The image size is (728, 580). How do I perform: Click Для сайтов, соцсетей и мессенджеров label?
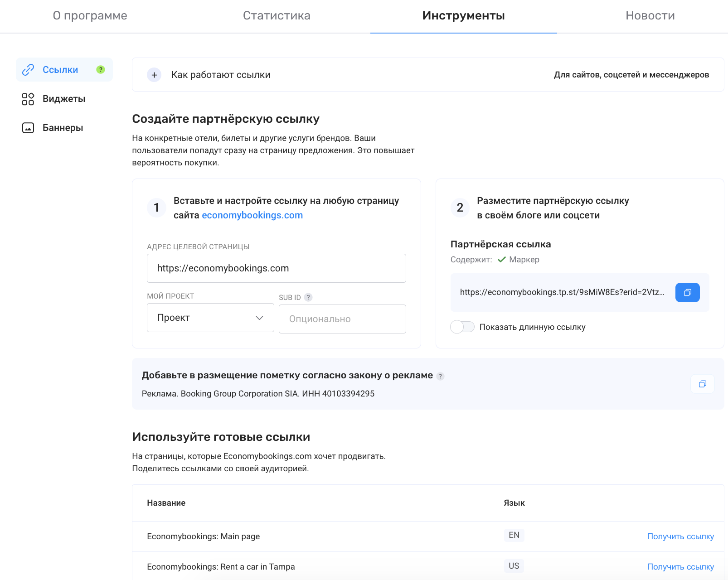tap(631, 75)
